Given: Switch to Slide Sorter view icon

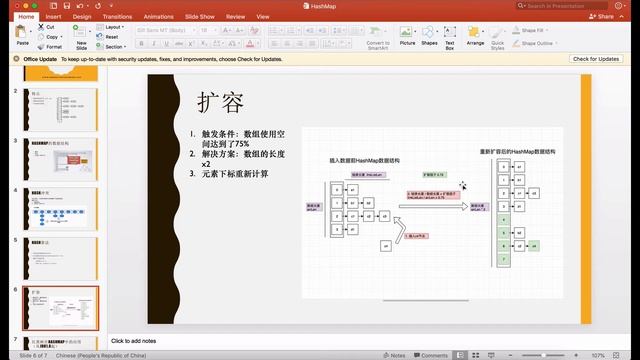Looking at the screenshot, I should point(476,356).
